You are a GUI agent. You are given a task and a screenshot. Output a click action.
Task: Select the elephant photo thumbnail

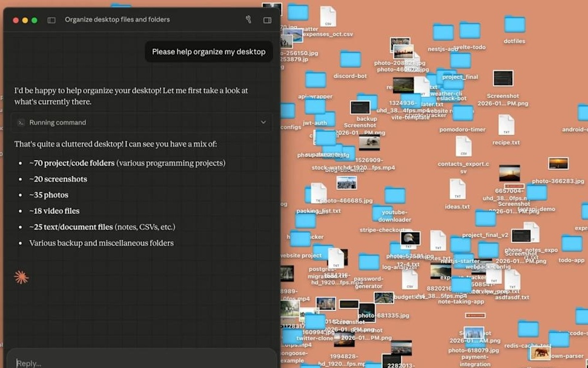(x=540, y=352)
